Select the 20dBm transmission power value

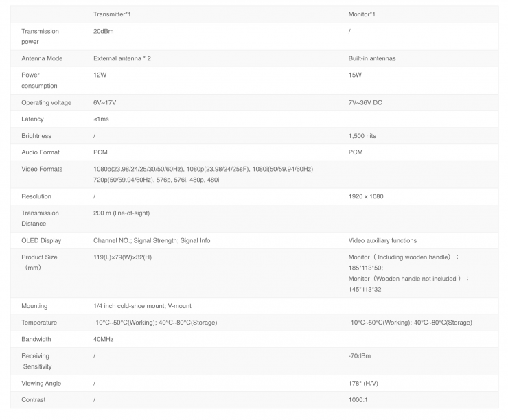pyautogui.click(x=102, y=31)
